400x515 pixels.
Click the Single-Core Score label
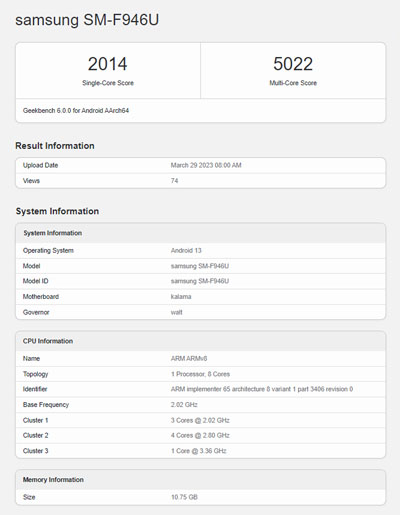108,83
